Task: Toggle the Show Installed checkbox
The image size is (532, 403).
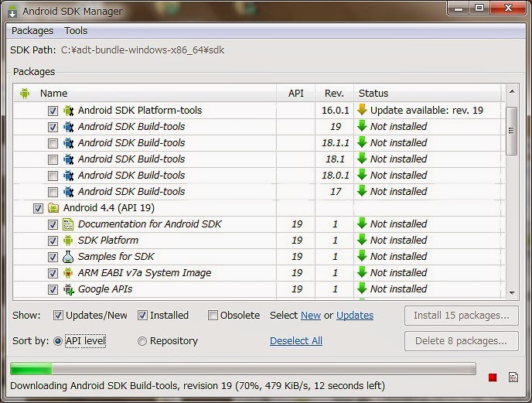Action: pos(142,316)
